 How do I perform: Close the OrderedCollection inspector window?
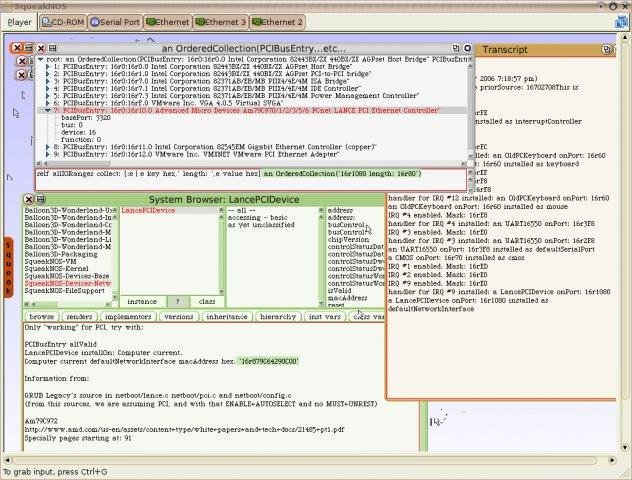click(41, 48)
